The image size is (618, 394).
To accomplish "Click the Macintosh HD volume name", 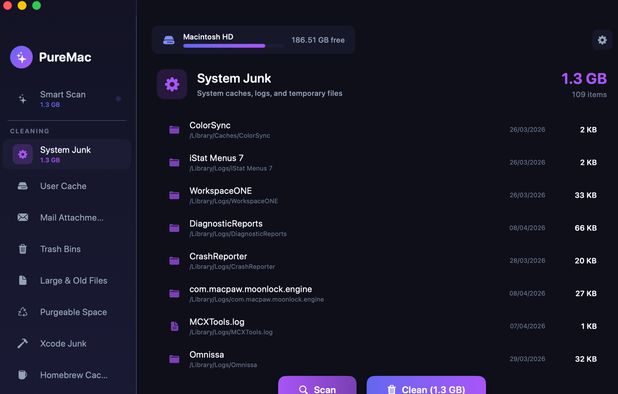I will [x=208, y=37].
